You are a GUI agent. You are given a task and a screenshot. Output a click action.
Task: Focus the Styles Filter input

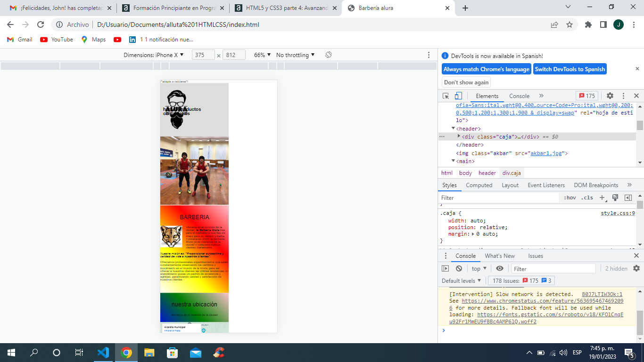(499, 198)
